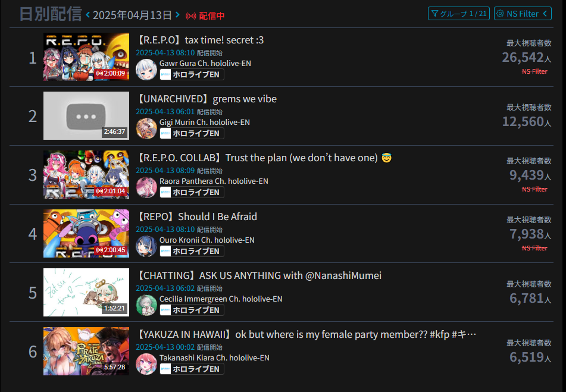Viewport: 566px width, 392px height.
Task: Open Gigi Murin channel avatar
Action: pos(146,128)
